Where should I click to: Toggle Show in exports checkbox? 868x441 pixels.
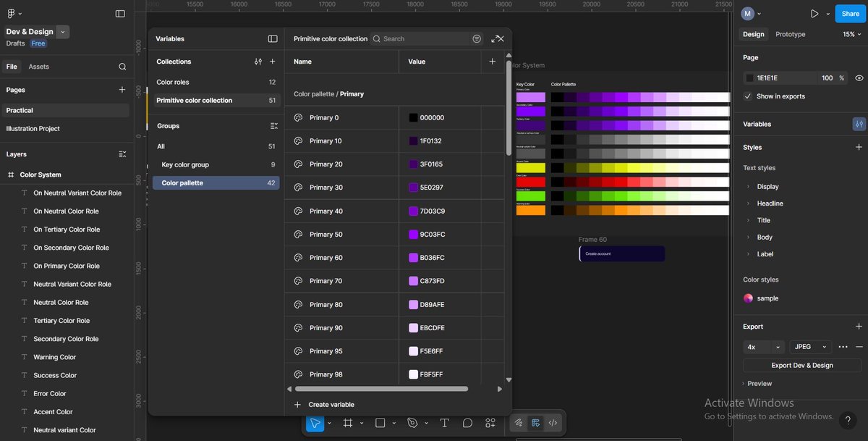748,96
